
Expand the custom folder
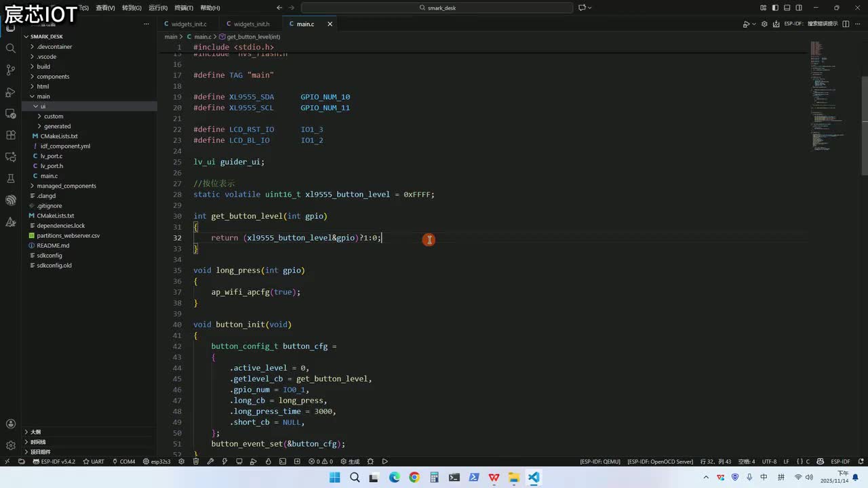[x=90, y=117]
